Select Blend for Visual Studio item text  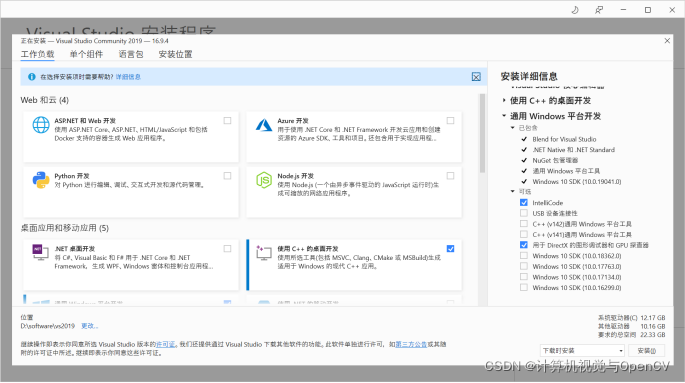(x=564, y=139)
